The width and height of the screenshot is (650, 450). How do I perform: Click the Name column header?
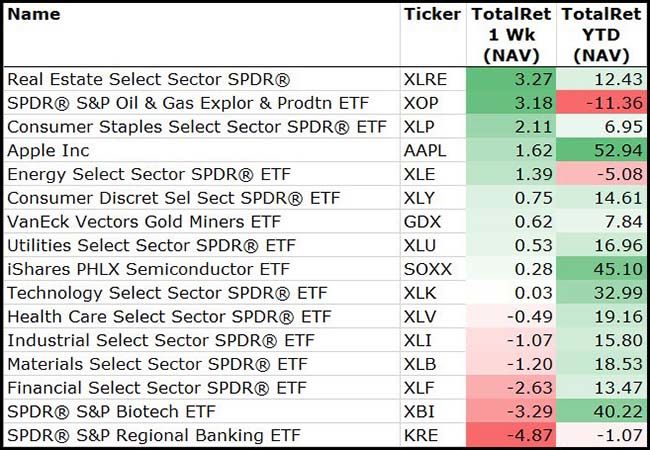click(34, 14)
